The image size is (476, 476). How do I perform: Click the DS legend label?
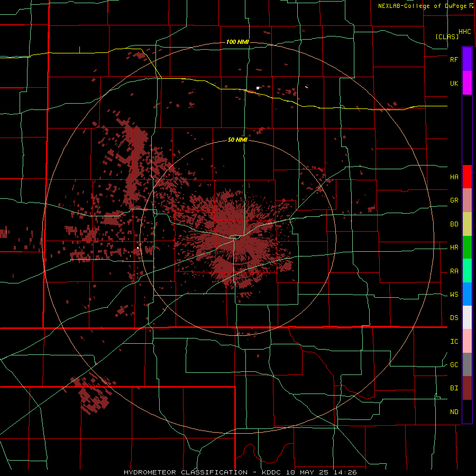(454, 318)
